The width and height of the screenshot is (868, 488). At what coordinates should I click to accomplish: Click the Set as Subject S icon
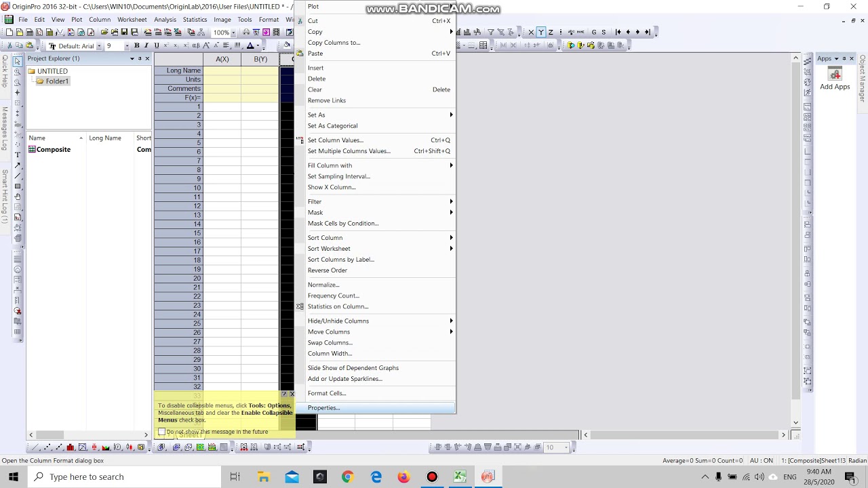pos(604,32)
